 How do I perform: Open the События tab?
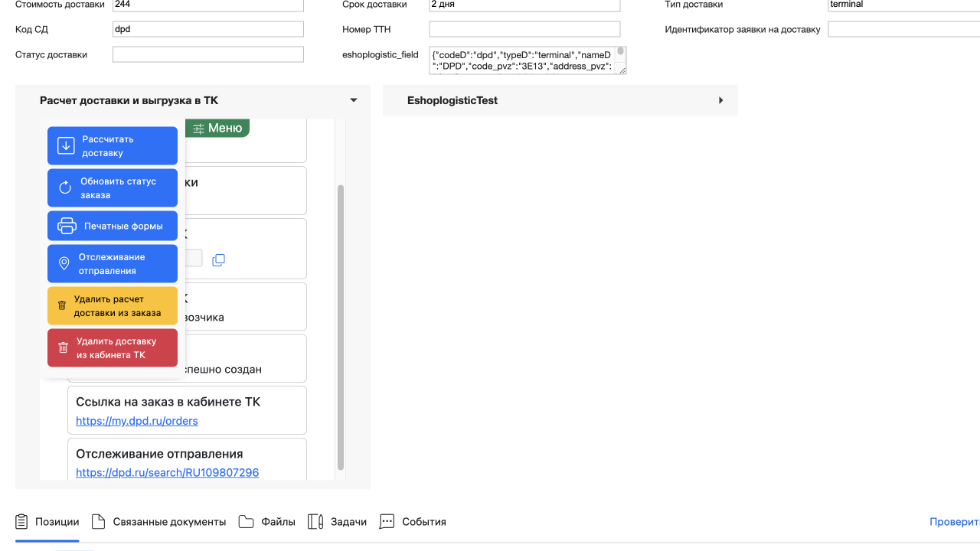point(413,522)
